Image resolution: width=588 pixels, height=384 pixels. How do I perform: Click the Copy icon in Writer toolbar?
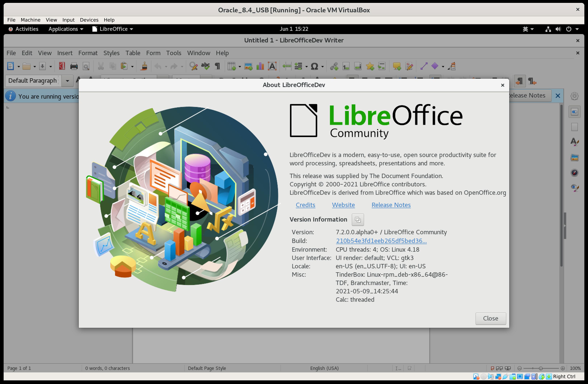coord(113,66)
